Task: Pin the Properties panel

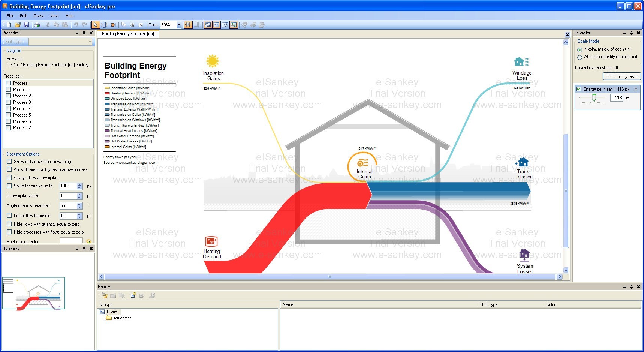Action: point(84,33)
